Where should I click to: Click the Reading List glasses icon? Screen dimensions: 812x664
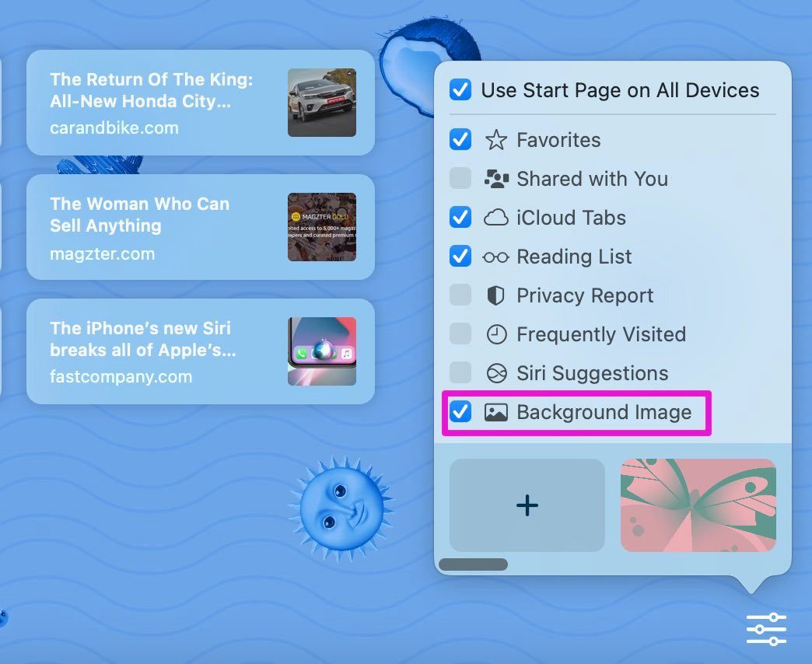[495, 257]
